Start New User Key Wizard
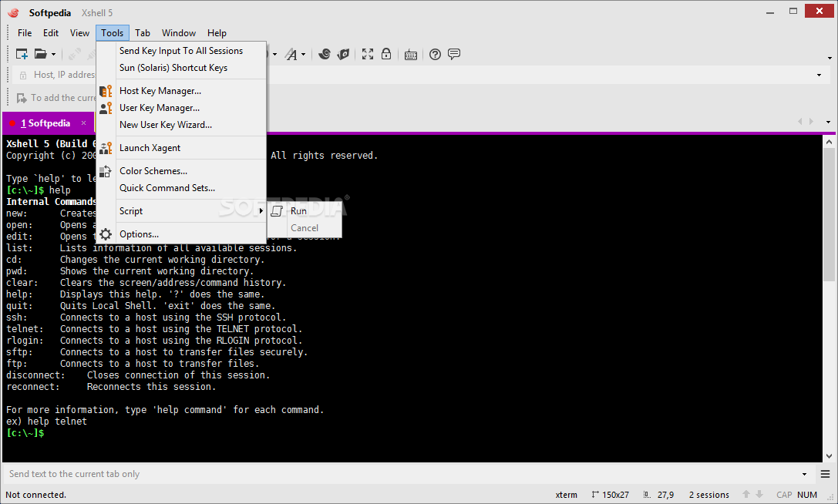838x504 pixels. (x=181, y=125)
